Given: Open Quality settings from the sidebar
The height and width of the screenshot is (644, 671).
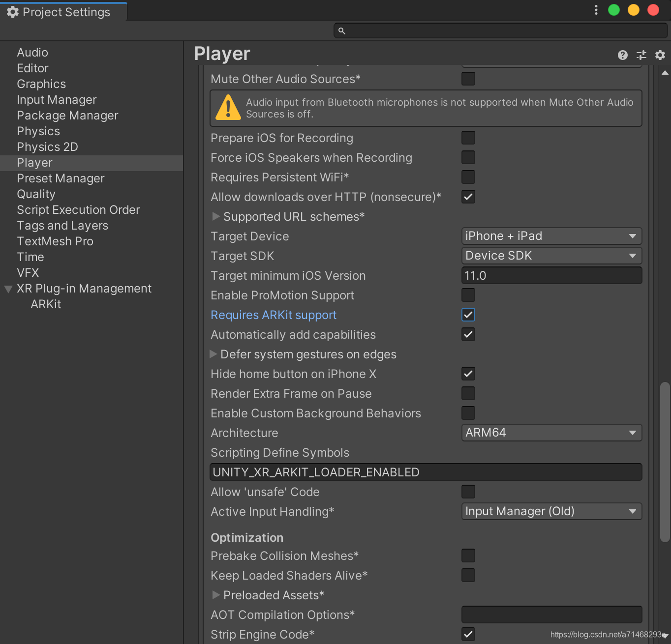Looking at the screenshot, I should 36,194.
